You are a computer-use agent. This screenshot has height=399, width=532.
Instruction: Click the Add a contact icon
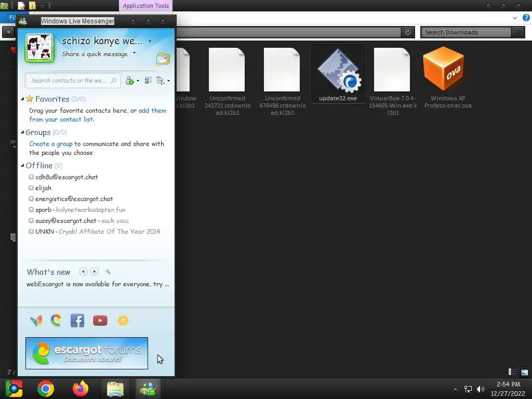(x=129, y=81)
